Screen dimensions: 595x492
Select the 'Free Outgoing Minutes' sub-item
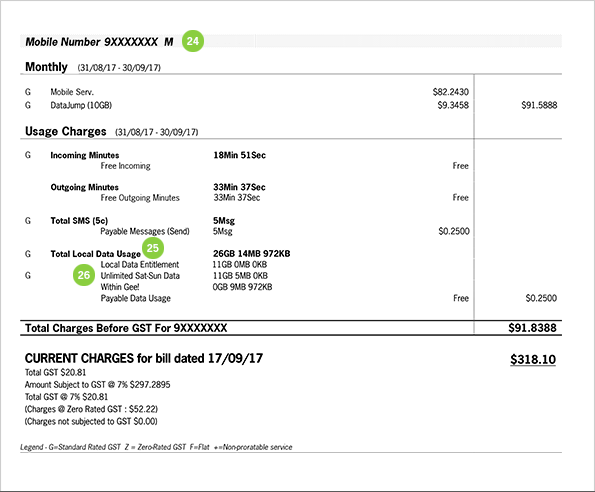(140, 198)
